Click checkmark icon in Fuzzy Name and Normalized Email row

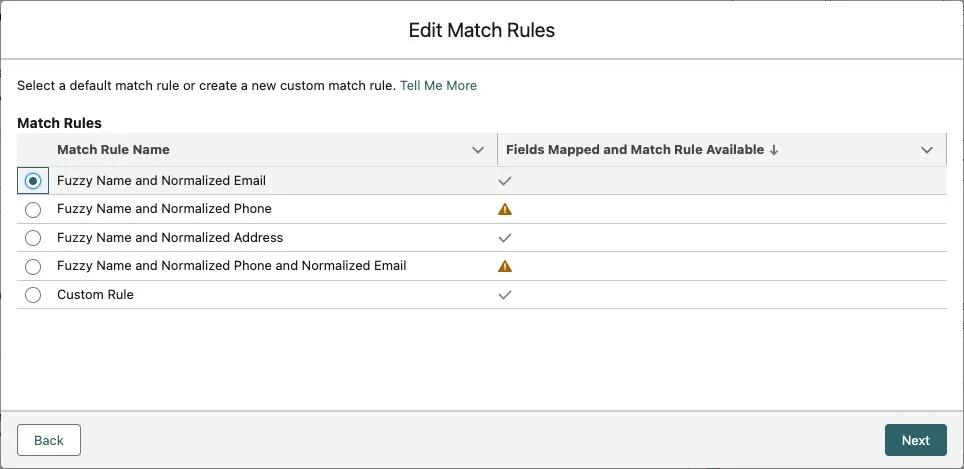505,181
